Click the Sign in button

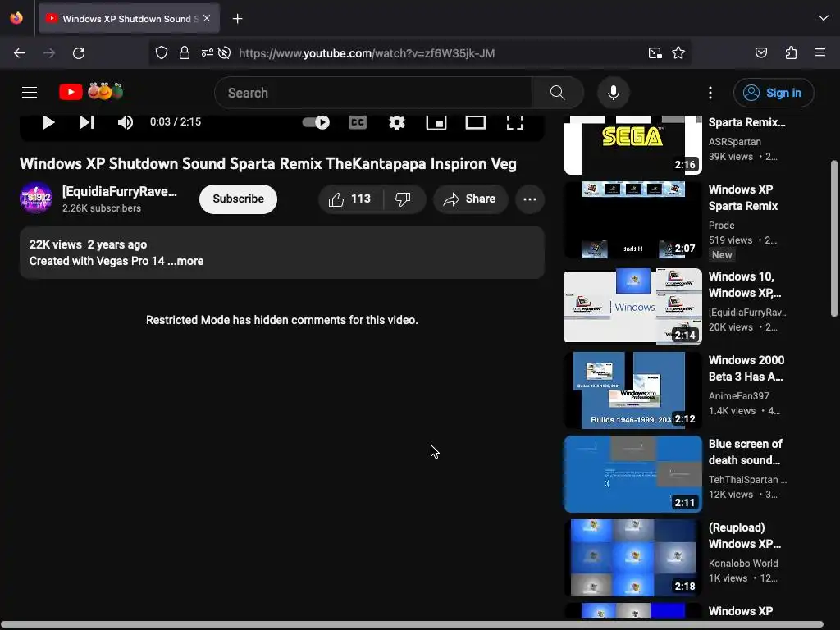[x=774, y=93]
